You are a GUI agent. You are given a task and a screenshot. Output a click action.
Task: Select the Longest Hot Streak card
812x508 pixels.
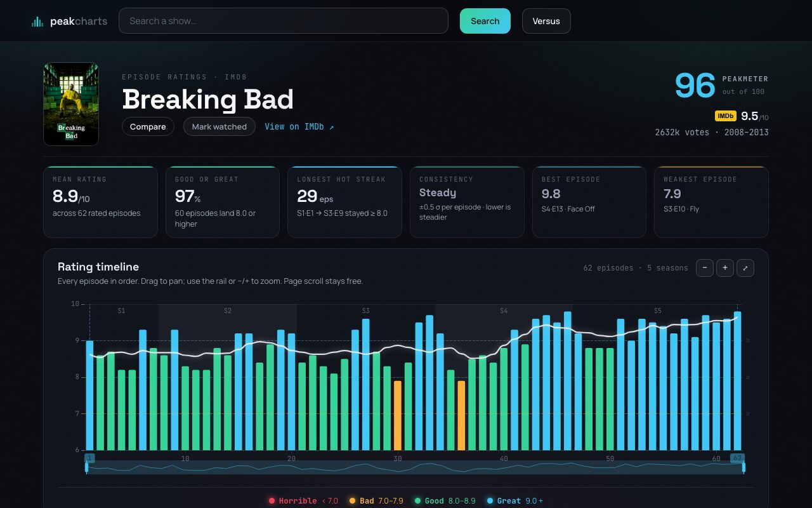click(x=344, y=202)
